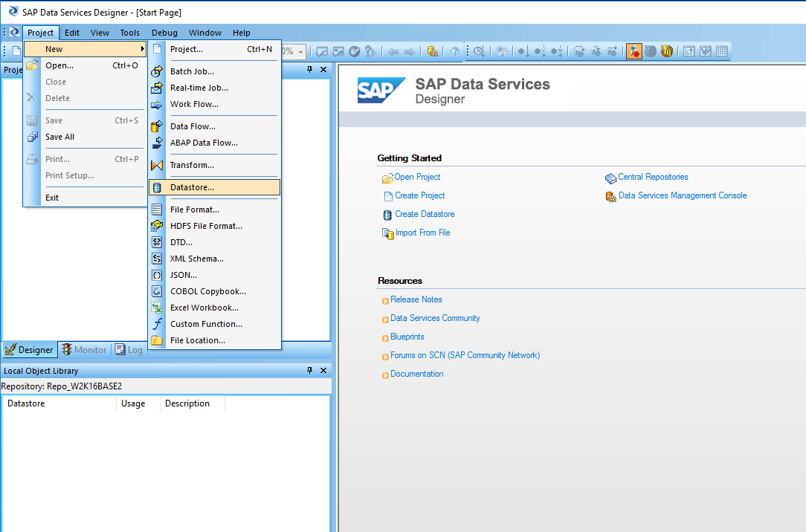Click the New document toolbar icon

click(16, 51)
